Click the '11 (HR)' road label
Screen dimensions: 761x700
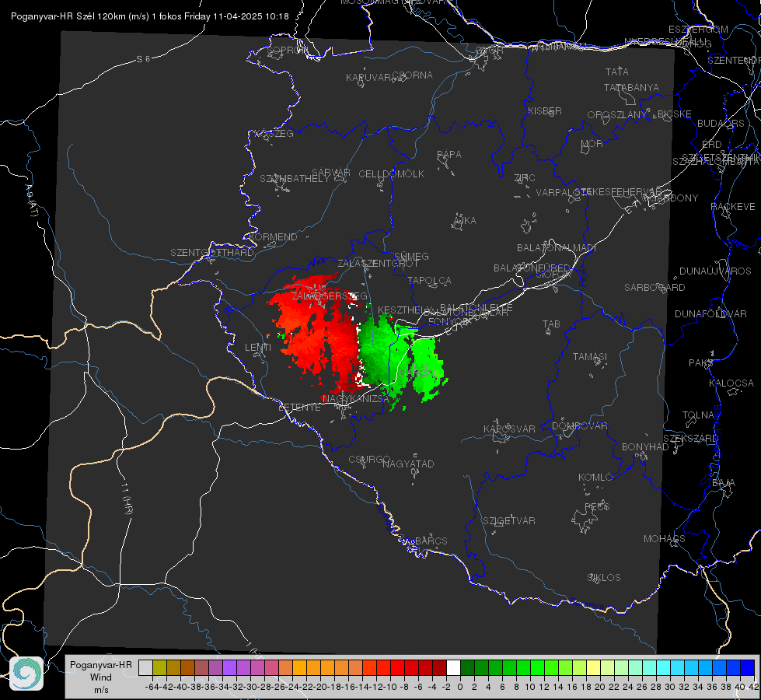(126, 499)
